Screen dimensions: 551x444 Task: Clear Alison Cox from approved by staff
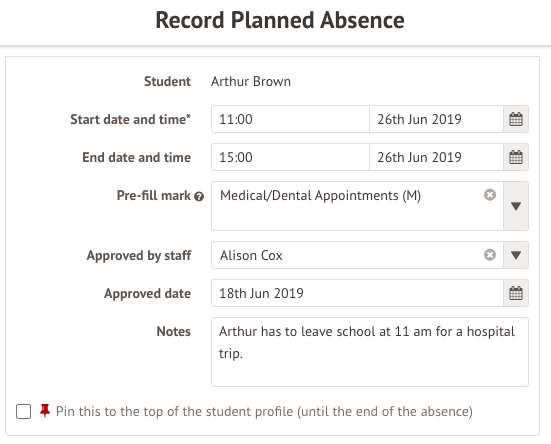[490, 255]
